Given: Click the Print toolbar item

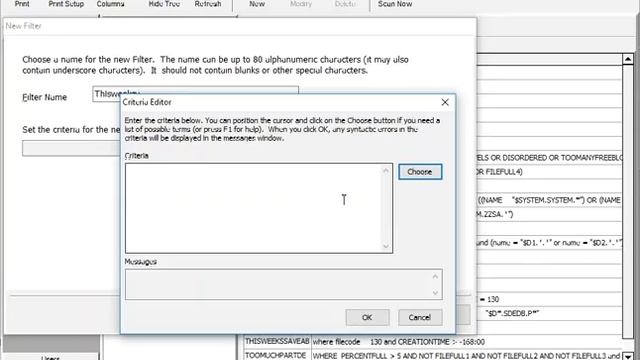Looking at the screenshot, I should pos(22,4).
